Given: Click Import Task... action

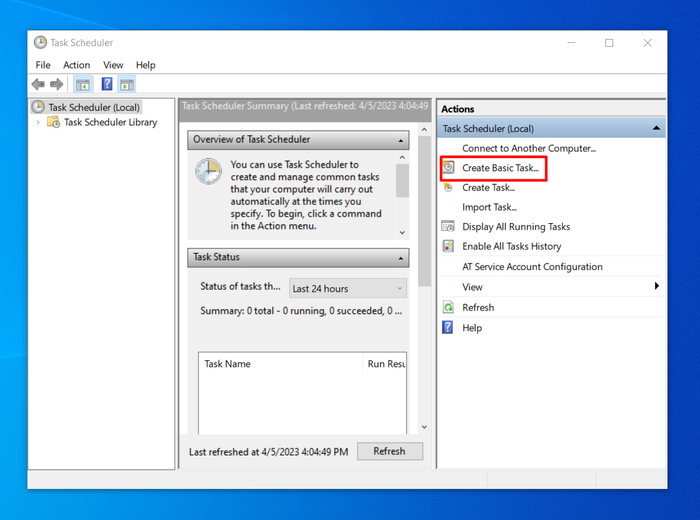Looking at the screenshot, I should [489, 207].
